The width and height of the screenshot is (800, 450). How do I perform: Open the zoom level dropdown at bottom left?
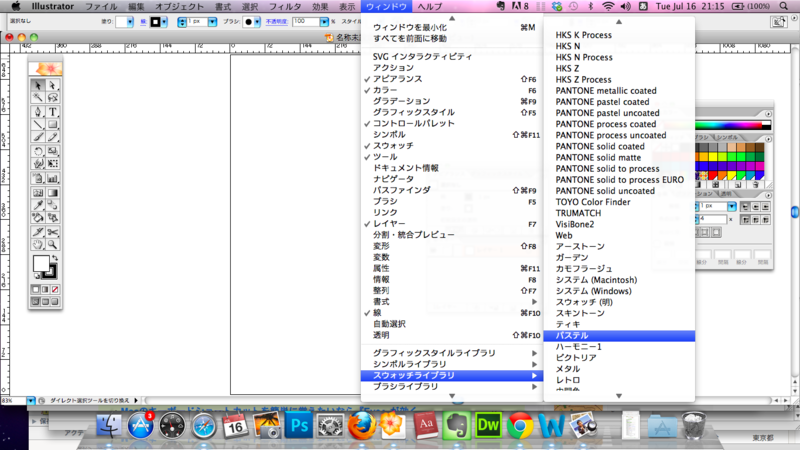click(31, 401)
